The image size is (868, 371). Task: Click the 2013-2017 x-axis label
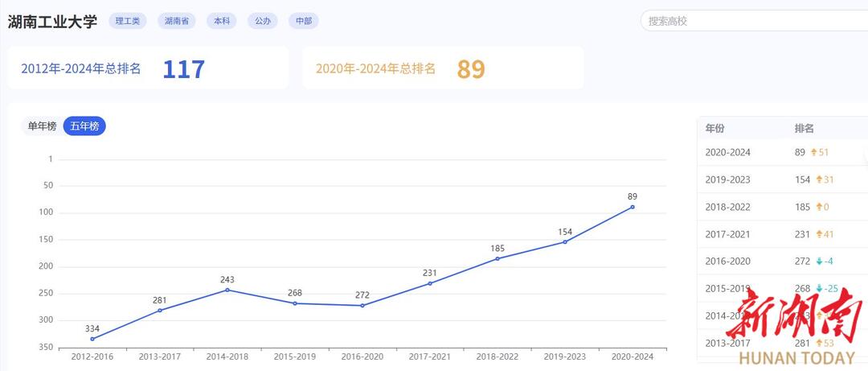160,357
